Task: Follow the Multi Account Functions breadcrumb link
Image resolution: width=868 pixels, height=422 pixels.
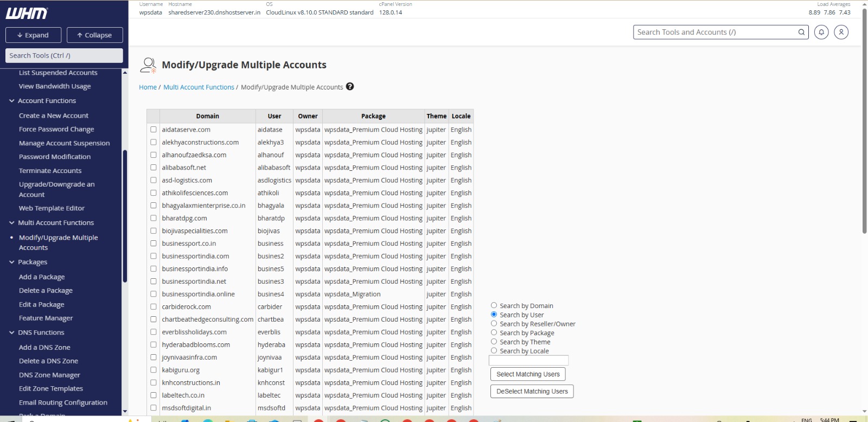Action: 199,87
